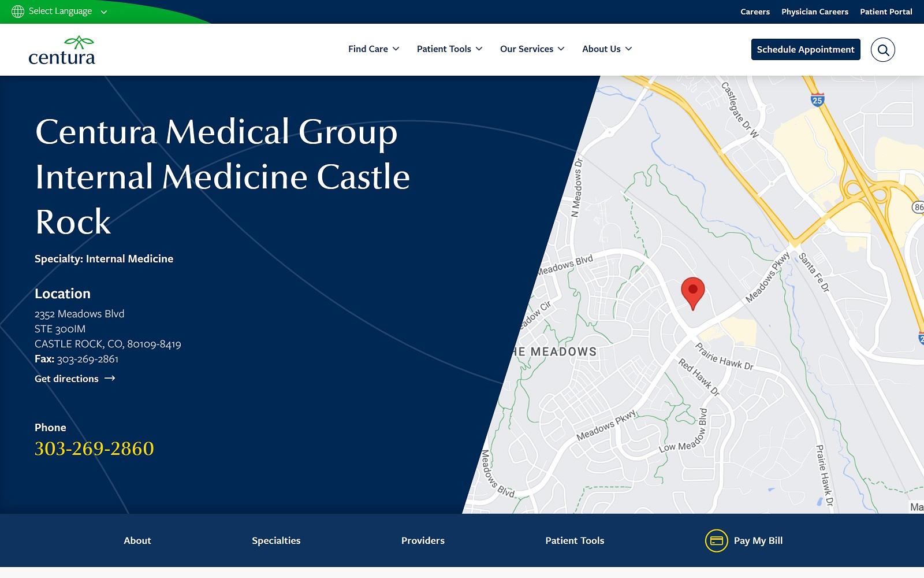Jump to the Specialties section tab
Viewport: 924px width, 578px height.
[276, 540]
